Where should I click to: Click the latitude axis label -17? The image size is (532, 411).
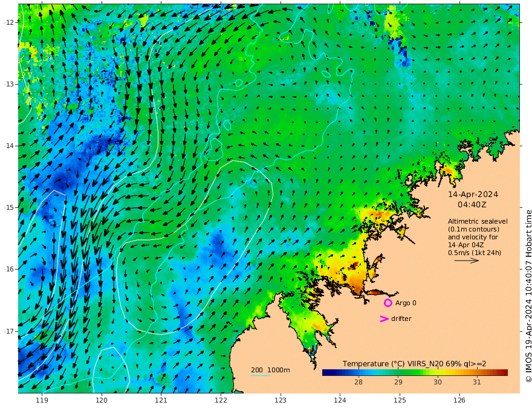(9, 331)
